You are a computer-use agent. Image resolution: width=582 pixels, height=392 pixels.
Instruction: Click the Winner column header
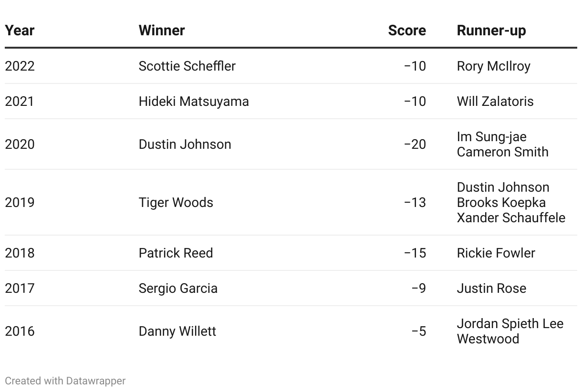point(162,31)
